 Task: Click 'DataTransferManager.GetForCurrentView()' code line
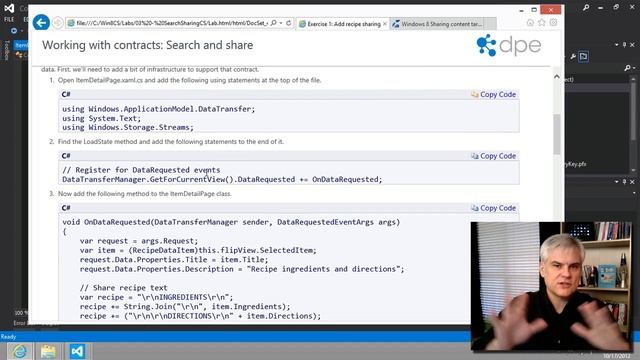[222, 179]
